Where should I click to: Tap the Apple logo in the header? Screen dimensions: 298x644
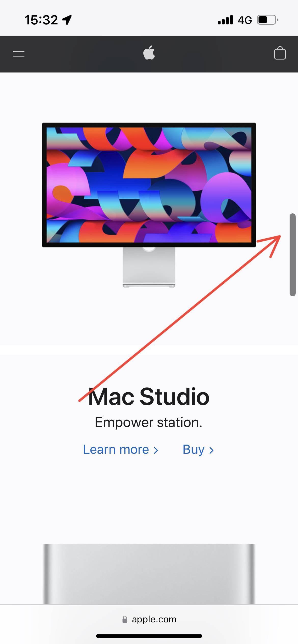(x=149, y=53)
